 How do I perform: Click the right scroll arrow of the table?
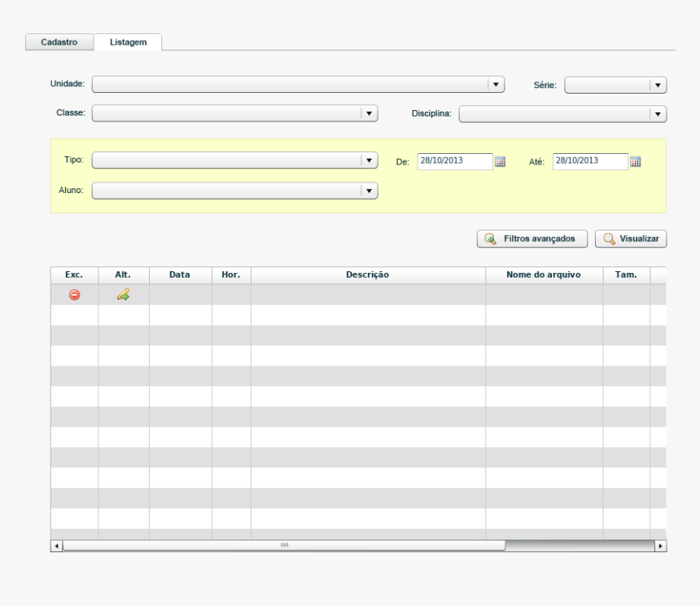point(661,545)
